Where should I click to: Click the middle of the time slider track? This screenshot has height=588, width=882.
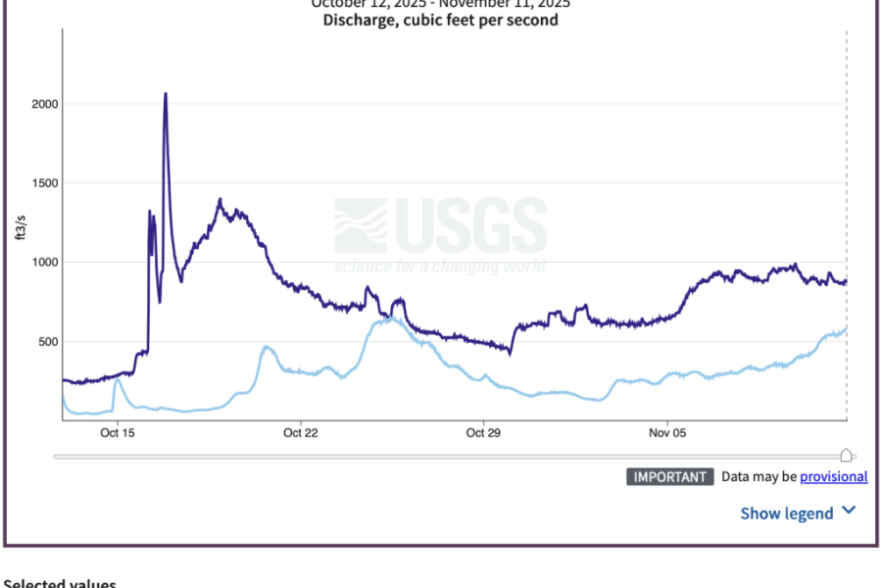[x=450, y=457]
